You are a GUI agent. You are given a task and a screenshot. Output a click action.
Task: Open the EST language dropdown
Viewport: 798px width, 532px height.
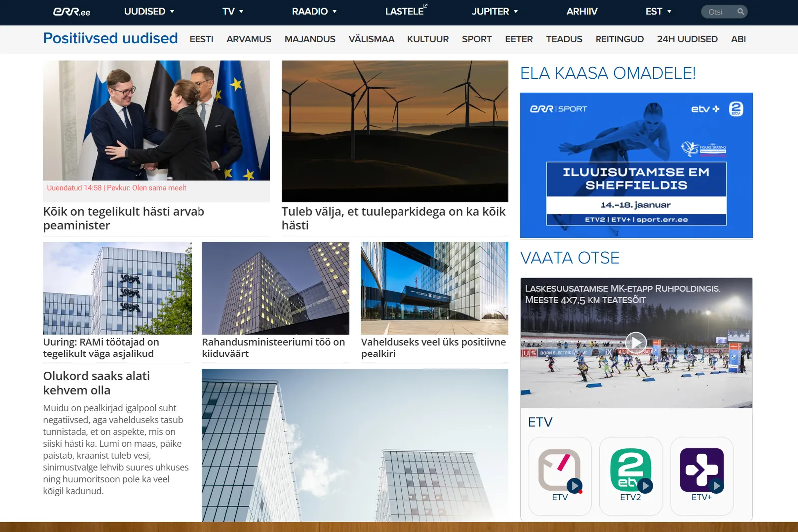(658, 11)
